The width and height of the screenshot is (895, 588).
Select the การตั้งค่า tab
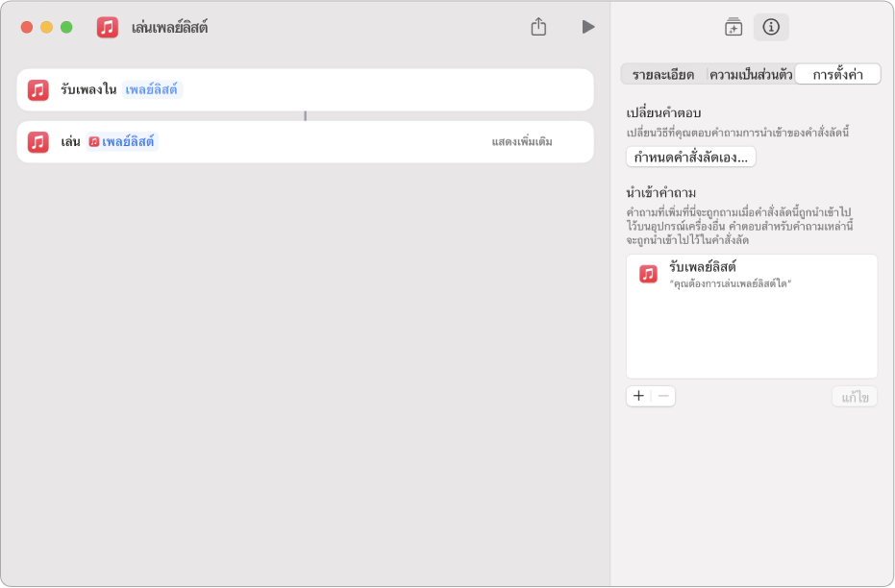click(x=837, y=75)
